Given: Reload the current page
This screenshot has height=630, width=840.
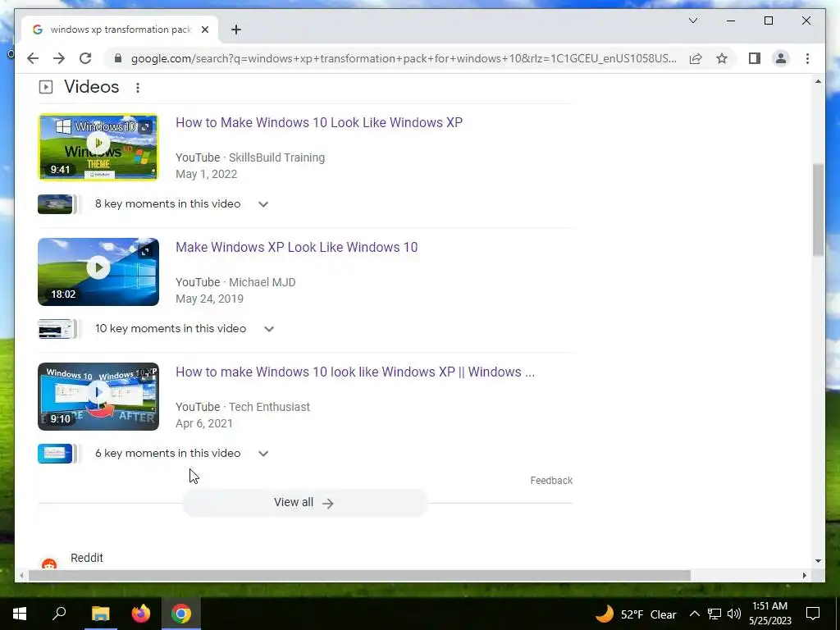Looking at the screenshot, I should click(x=85, y=58).
